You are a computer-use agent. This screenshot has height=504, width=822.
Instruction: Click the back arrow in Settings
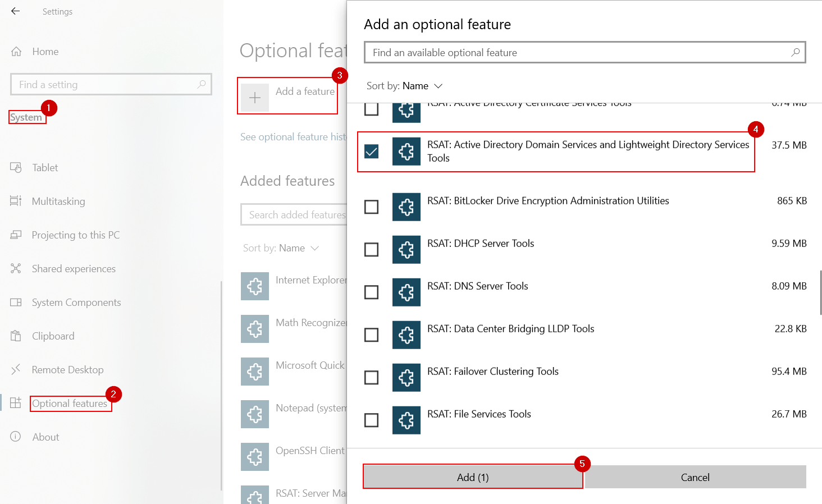coord(15,11)
